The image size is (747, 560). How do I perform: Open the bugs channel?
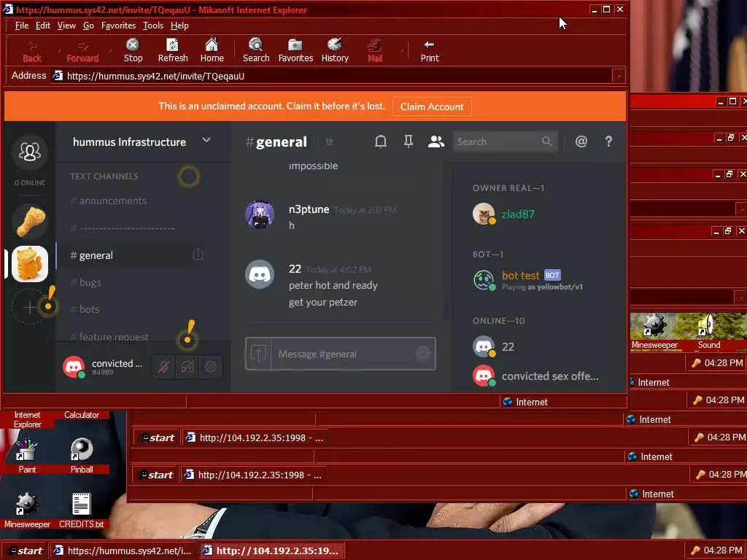pos(85,282)
